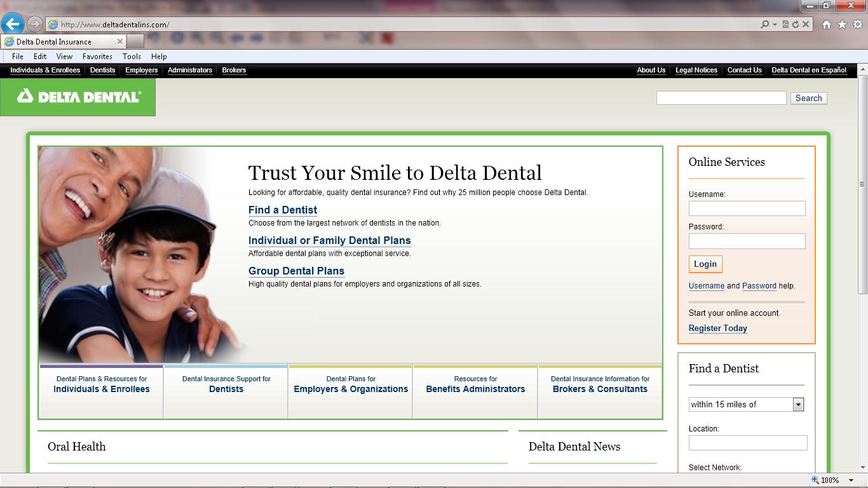
Task: Click Register Today link
Action: pyautogui.click(x=718, y=329)
